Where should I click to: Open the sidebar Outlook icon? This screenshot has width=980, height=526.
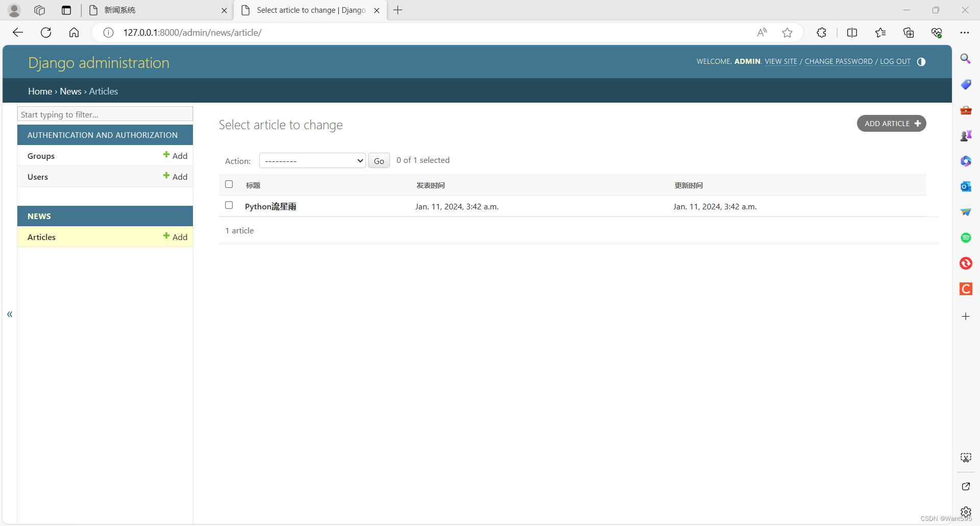coord(966,186)
